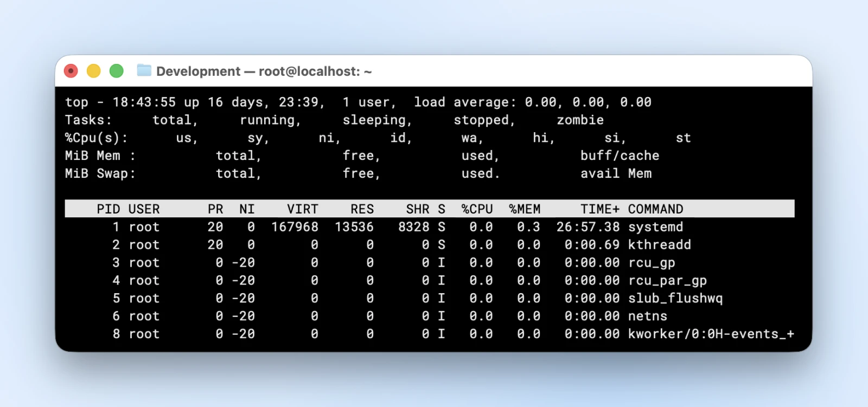Image resolution: width=868 pixels, height=407 pixels.
Task: Click the kworker/0:0H-events process entry
Action: [x=711, y=334]
